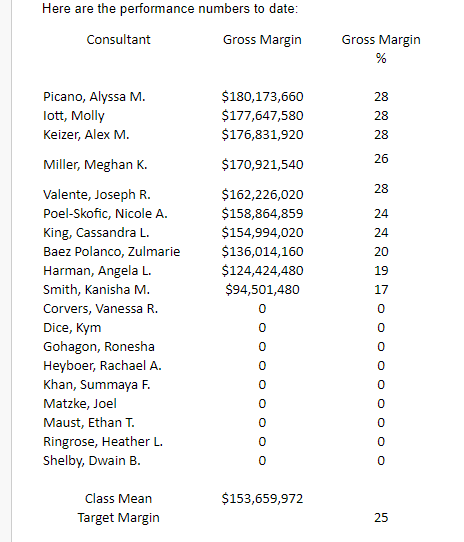Click Miller, Meghan K.'s margin percent 26
This screenshot has height=542, width=464.
point(381,159)
